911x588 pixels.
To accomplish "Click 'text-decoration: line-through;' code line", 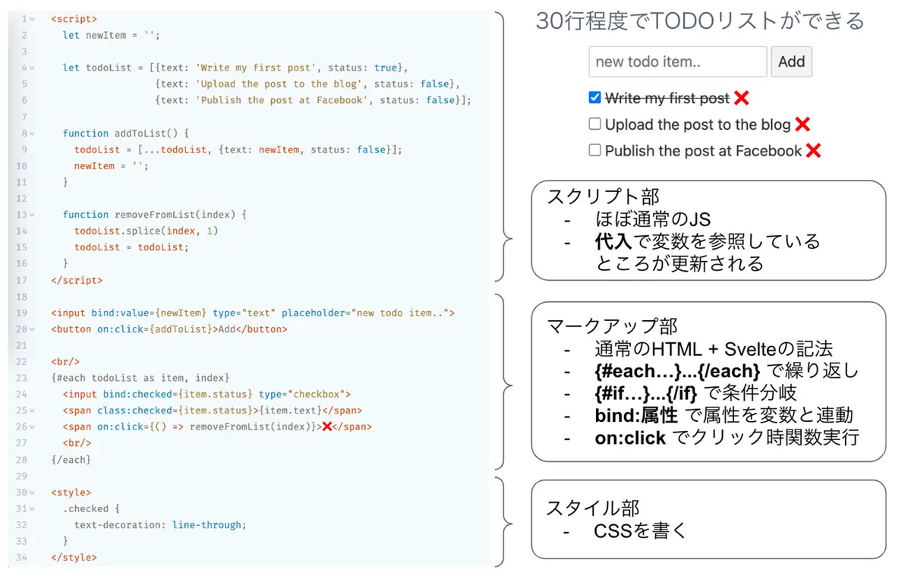I will (x=161, y=525).
